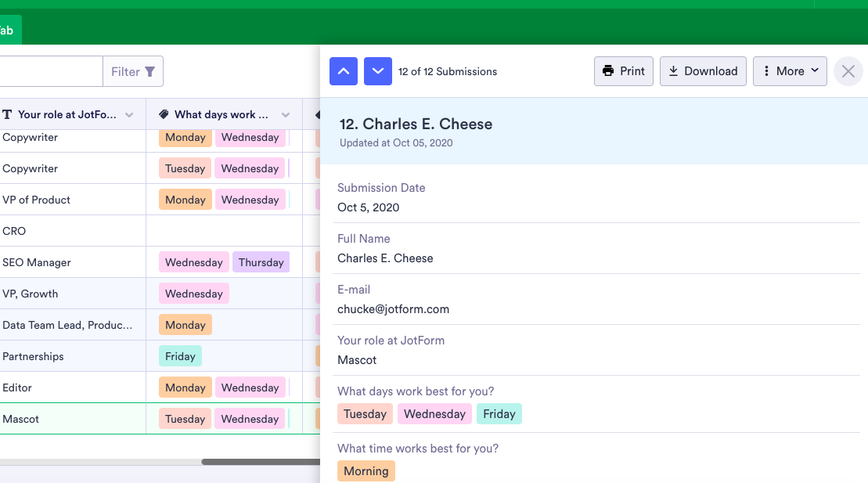Click the empty days cell in CRO row
Image resolution: width=868 pixels, height=483 pixels.
(x=224, y=231)
